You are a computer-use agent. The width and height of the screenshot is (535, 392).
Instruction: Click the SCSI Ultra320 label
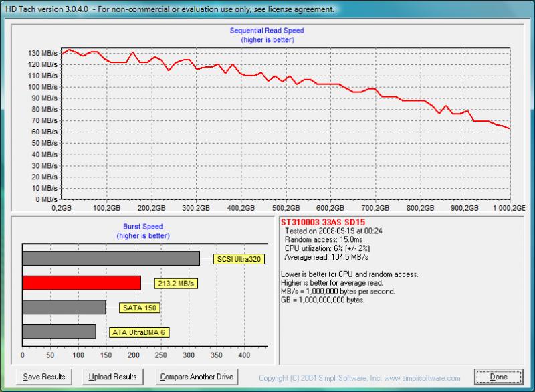click(239, 259)
